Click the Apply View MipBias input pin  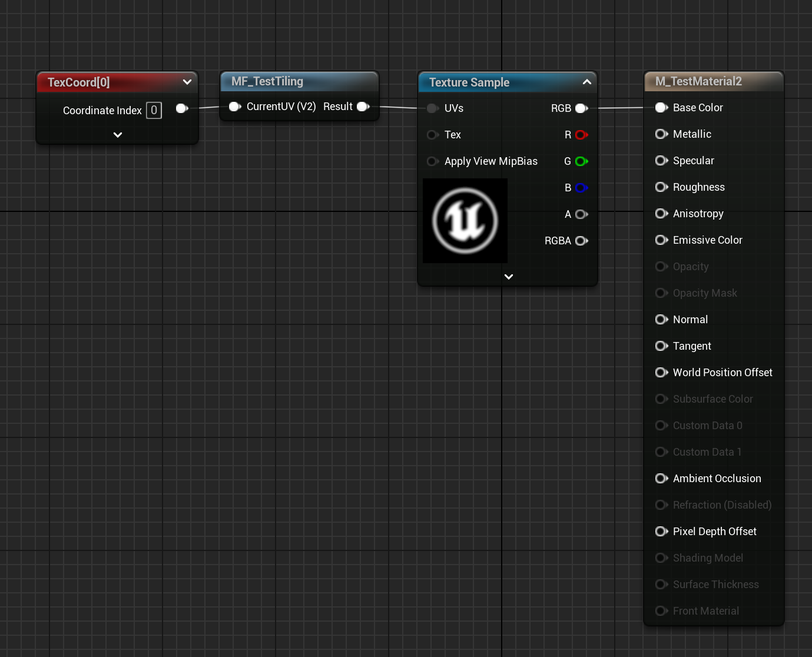click(x=432, y=161)
